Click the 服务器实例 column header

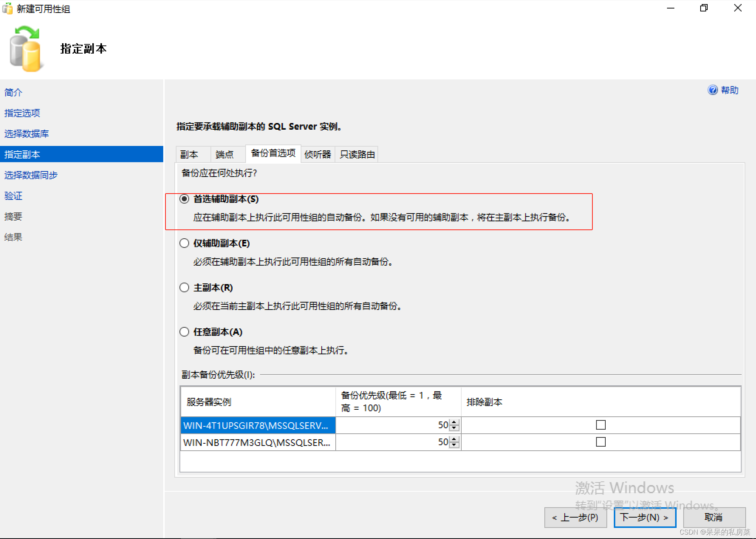pyautogui.click(x=258, y=402)
